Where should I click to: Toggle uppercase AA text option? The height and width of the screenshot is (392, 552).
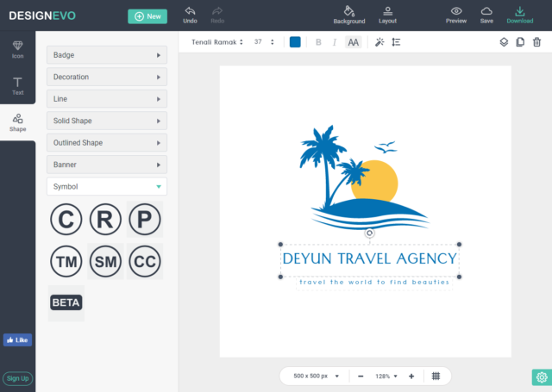pos(353,42)
